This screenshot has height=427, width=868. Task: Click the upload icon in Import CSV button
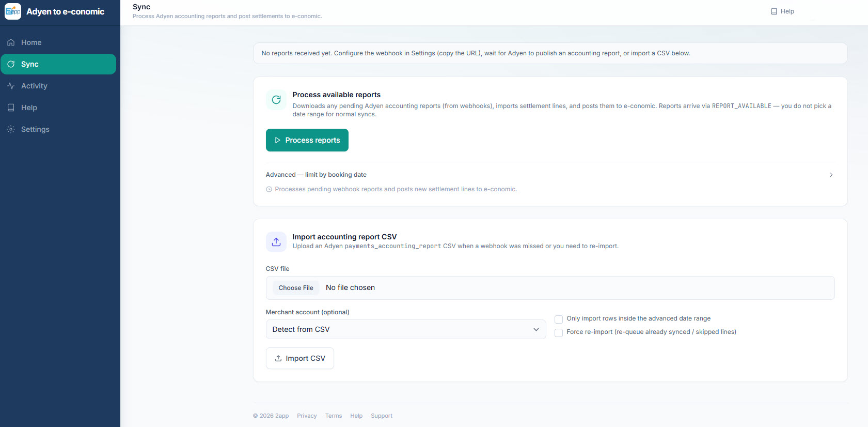click(278, 358)
